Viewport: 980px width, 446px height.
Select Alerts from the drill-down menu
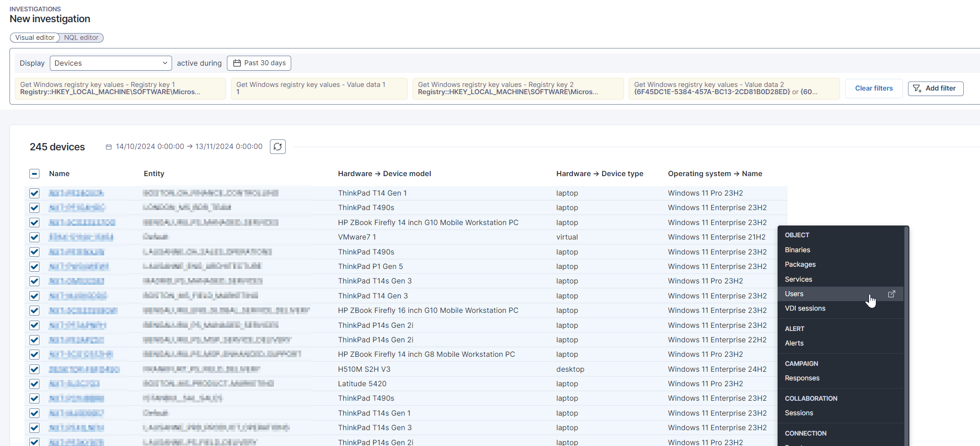point(794,343)
